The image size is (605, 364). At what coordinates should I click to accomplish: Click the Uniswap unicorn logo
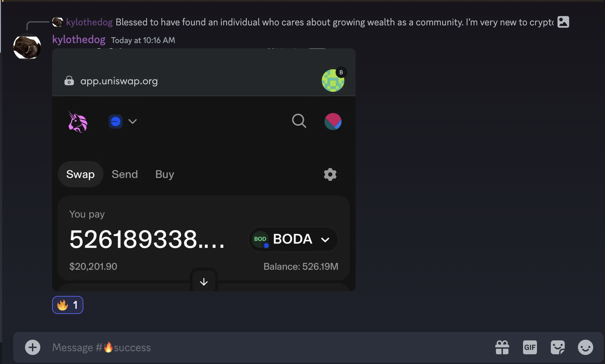tap(77, 122)
